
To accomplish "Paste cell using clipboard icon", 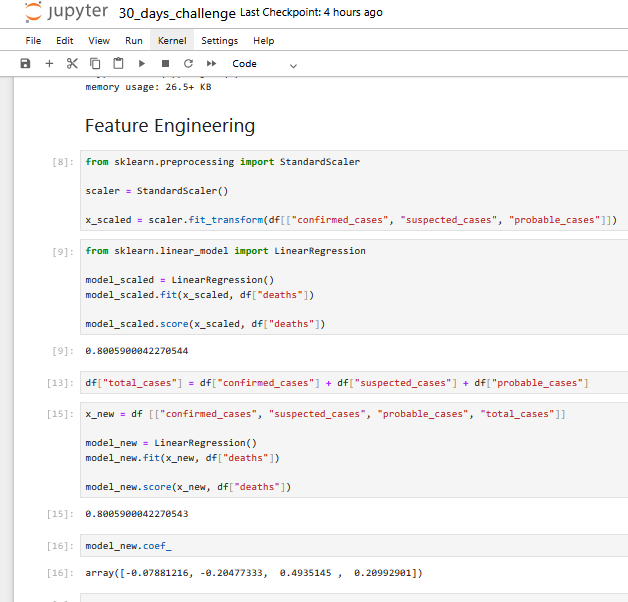I will click(x=118, y=63).
